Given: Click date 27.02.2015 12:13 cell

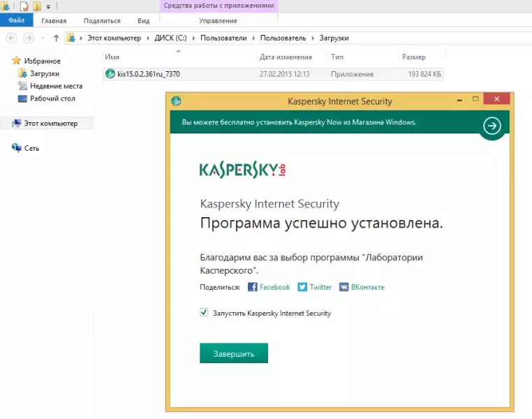Looking at the screenshot, I should click(x=285, y=74).
